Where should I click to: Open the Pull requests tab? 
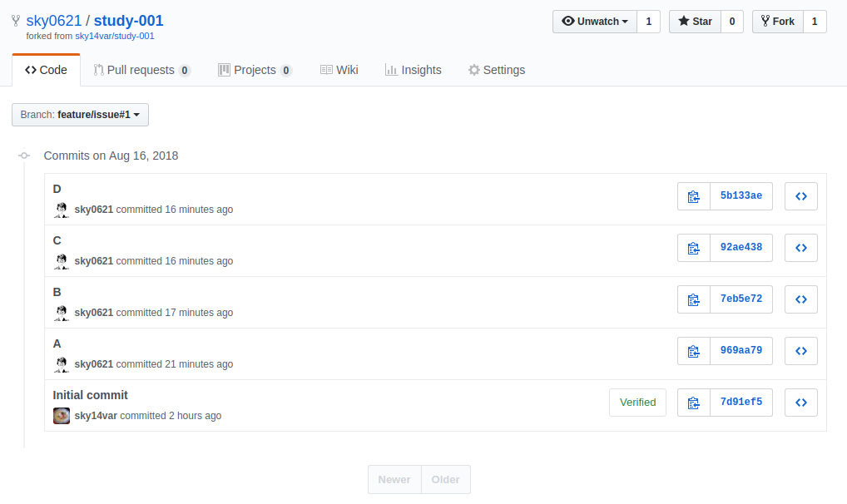[x=141, y=70]
